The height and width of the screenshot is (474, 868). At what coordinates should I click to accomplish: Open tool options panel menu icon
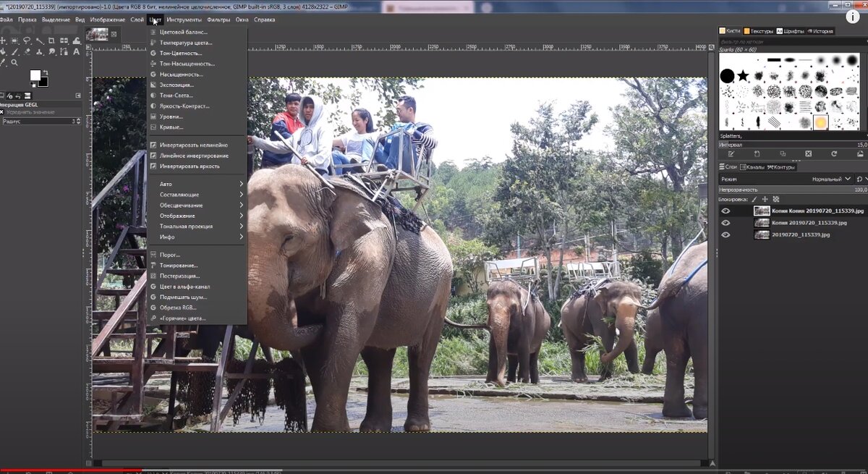(78, 96)
